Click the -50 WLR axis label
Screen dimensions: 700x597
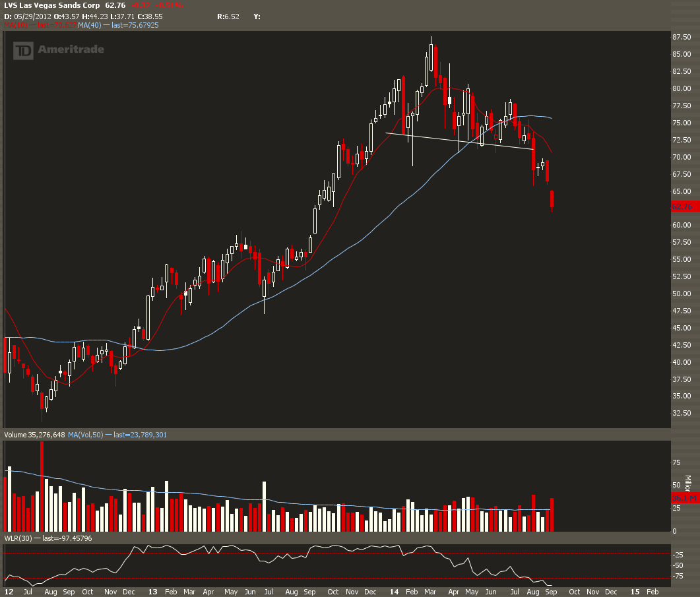[x=678, y=566]
